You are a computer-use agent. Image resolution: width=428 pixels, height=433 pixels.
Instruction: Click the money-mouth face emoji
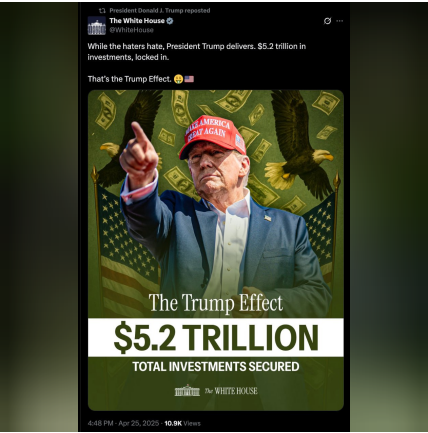178,79
